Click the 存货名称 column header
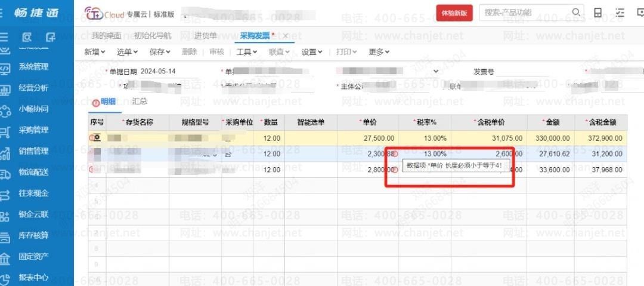Viewport: 644px width, 286px height. pyautogui.click(x=138, y=122)
